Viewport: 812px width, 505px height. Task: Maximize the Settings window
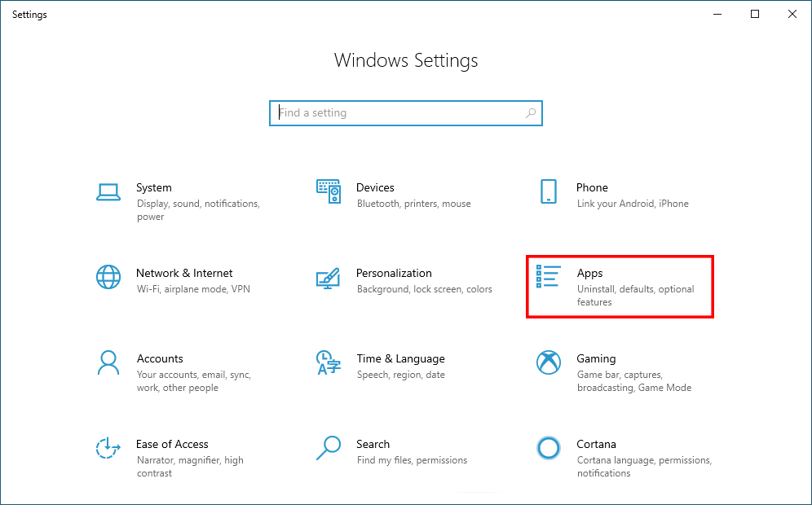(755, 14)
